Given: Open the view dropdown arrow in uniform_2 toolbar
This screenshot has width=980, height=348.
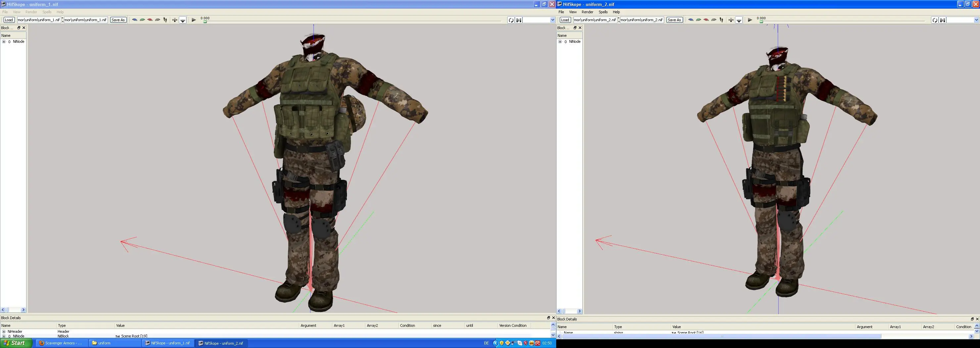Looking at the screenshot, I should 739,20.
